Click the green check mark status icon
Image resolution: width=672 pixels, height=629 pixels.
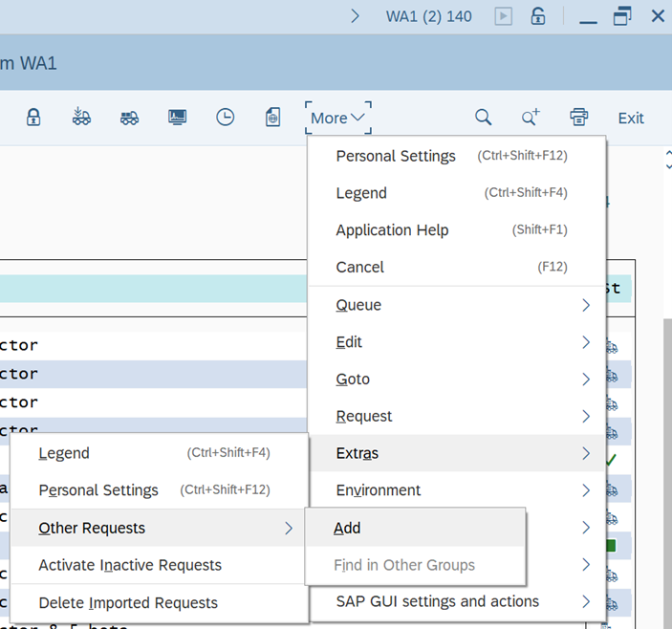click(x=611, y=460)
